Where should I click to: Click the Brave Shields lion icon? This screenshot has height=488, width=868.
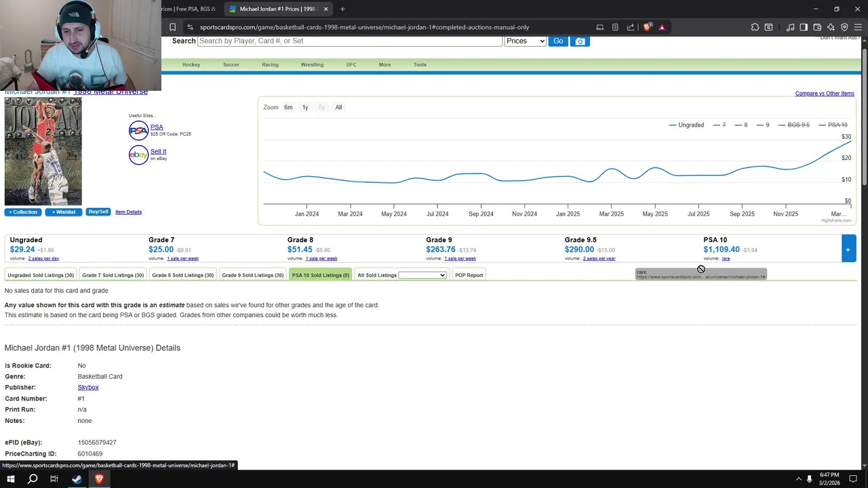647,27
